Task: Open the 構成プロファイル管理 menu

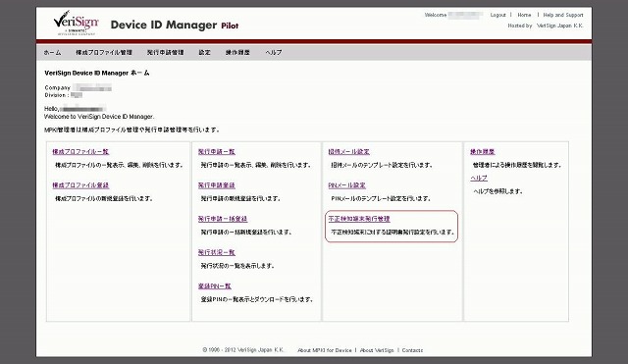Action: coord(104,52)
